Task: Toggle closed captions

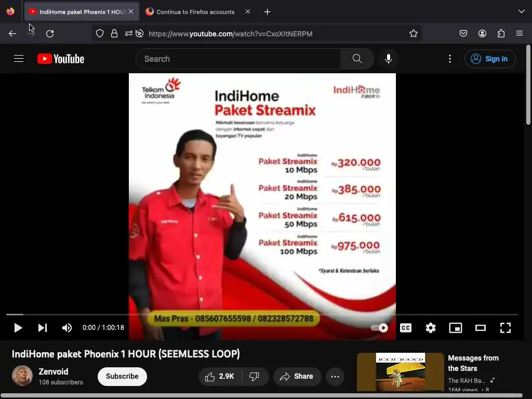Action: point(406,328)
